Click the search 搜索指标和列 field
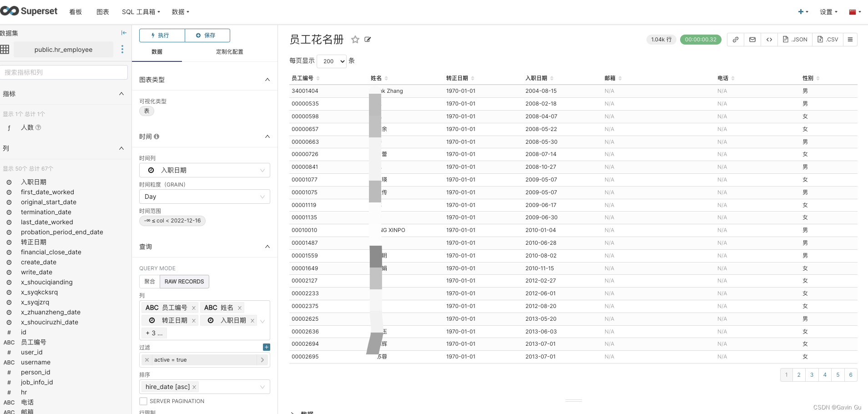Image resolution: width=868 pixels, height=414 pixels. pyautogui.click(x=64, y=72)
